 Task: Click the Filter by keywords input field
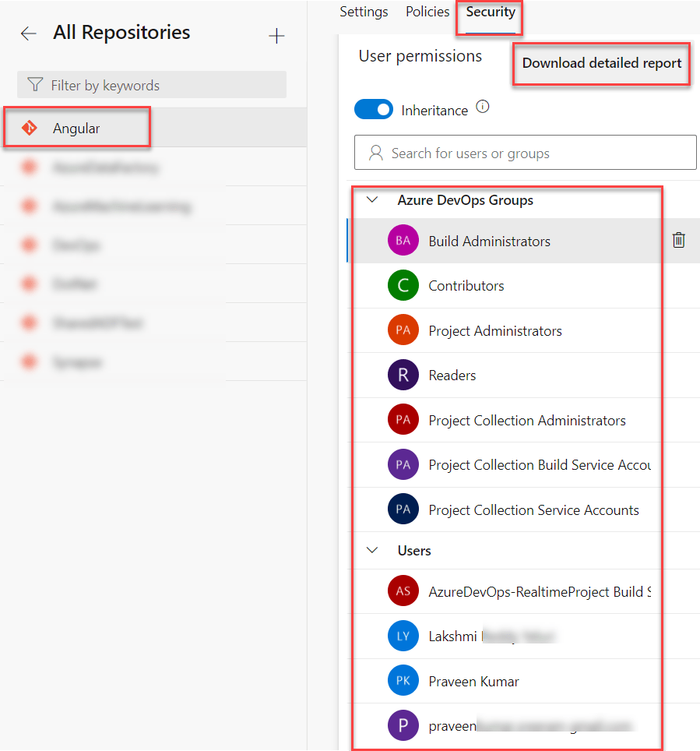pyautogui.click(x=152, y=84)
